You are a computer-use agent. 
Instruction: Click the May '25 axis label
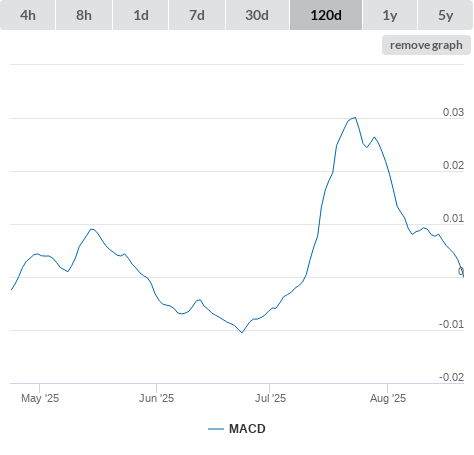[40, 398]
